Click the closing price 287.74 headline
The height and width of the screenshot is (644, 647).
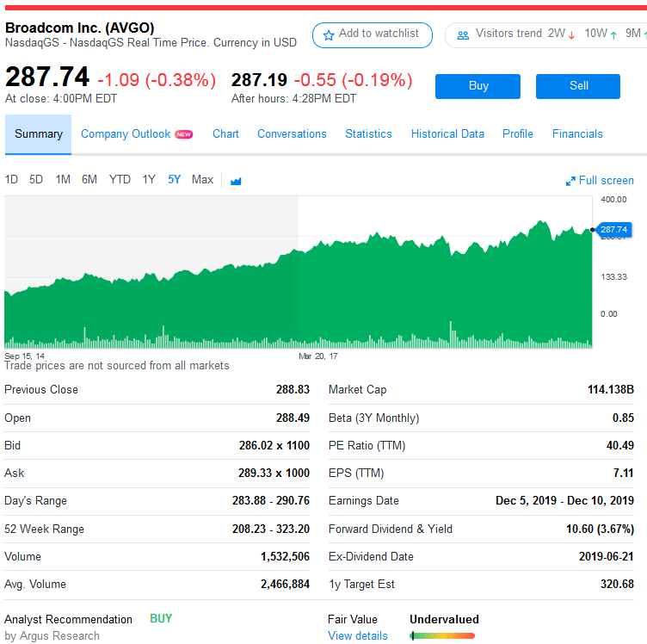pos(47,77)
